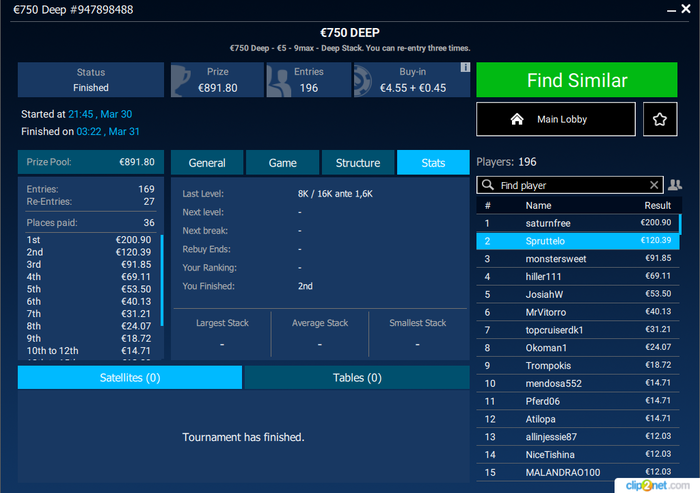The width and height of the screenshot is (700, 493).
Task: Click the 9th place €18.72 payout
Action: coord(89,338)
